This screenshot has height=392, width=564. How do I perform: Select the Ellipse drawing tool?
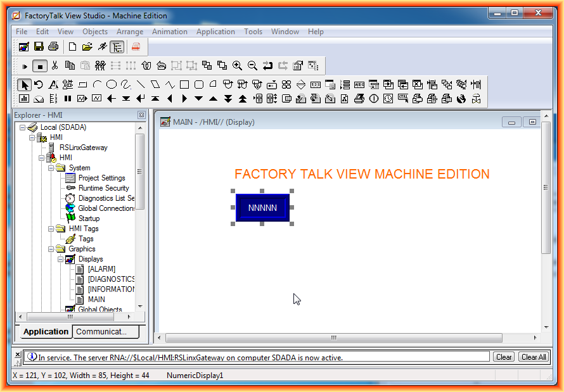coord(111,85)
